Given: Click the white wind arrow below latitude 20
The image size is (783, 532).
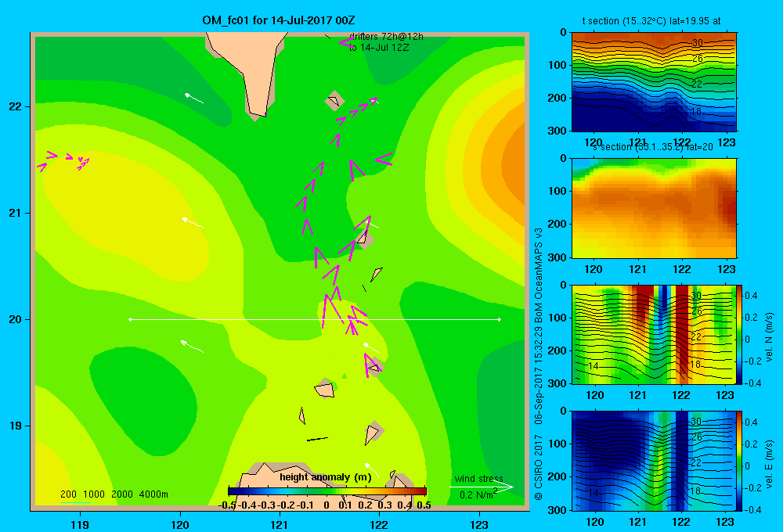Looking at the screenshot, I should tap(192, 346).
